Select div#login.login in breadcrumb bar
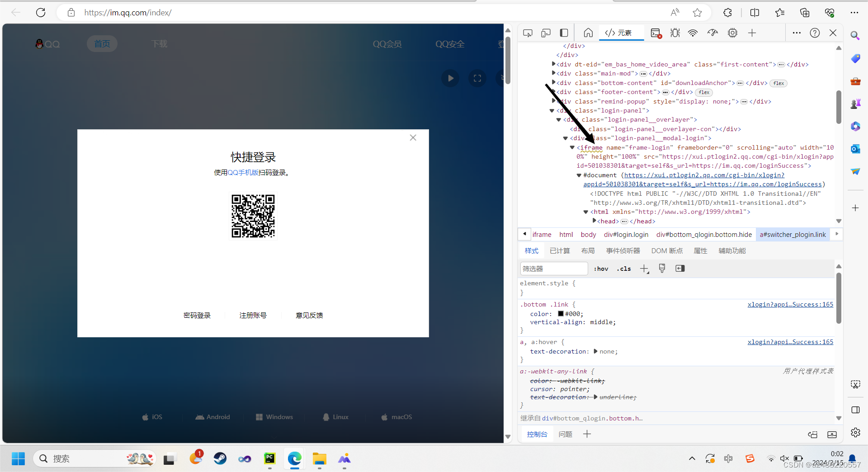Screen dimensions: 868x472 (626, 235)
